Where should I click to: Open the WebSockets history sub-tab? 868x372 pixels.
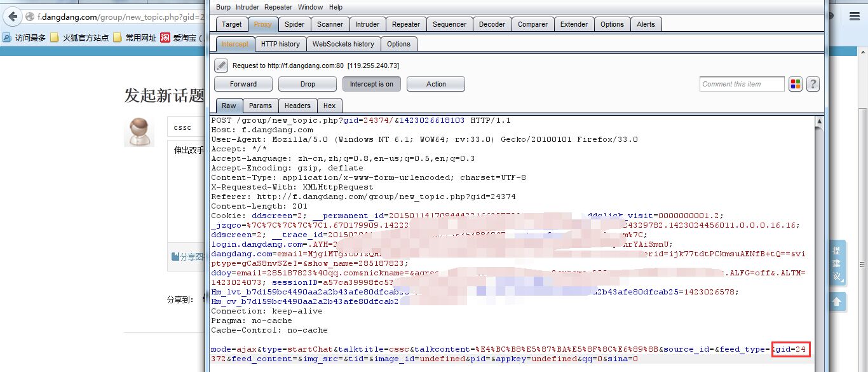tap(343, 44)
